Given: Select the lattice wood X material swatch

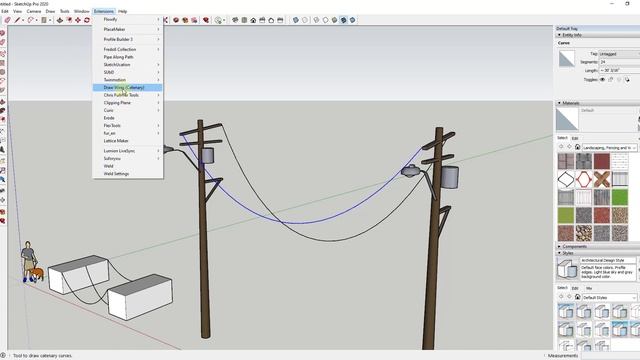Looking at the screenshot, I should (x=602, y=179).
